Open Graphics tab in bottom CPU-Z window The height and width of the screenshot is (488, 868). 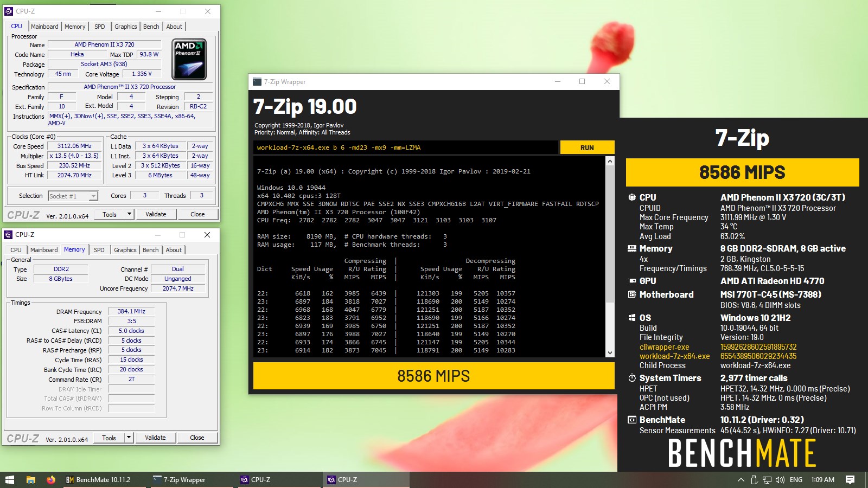click(x=125, y=250)
